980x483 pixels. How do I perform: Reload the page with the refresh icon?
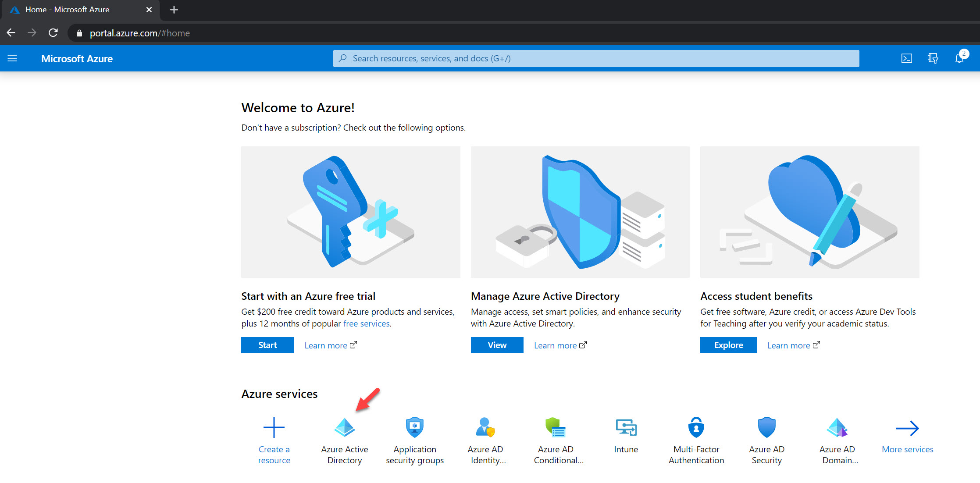pyautogui.click(x=53, y=32)
